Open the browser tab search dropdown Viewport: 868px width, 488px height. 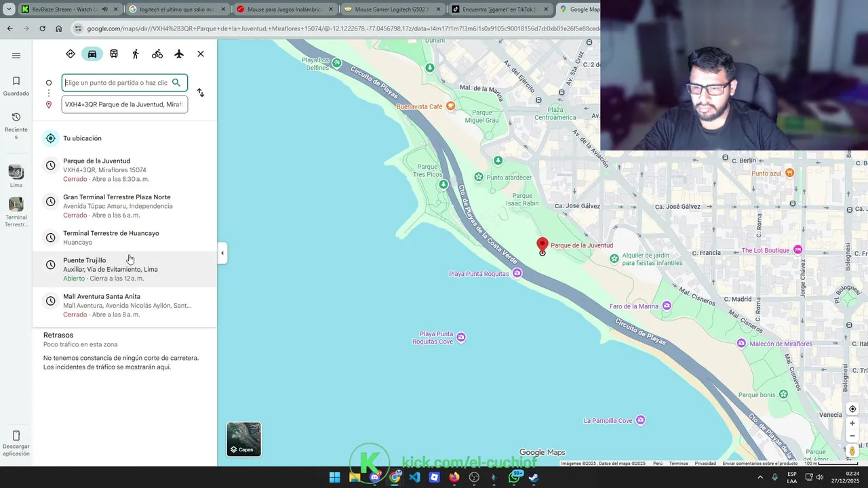pyautogui.click(x=9, y=9)
